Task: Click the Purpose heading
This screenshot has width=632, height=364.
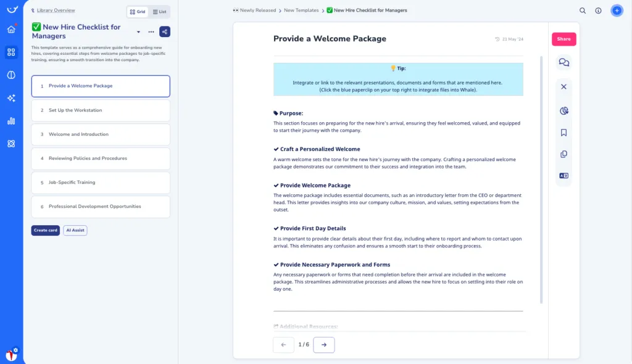Action: coord(288,114)
